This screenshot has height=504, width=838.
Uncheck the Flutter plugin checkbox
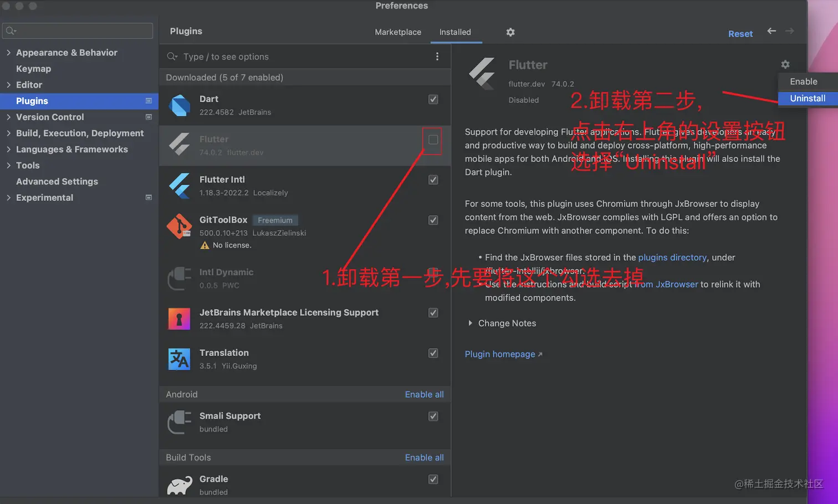(432, 140)
